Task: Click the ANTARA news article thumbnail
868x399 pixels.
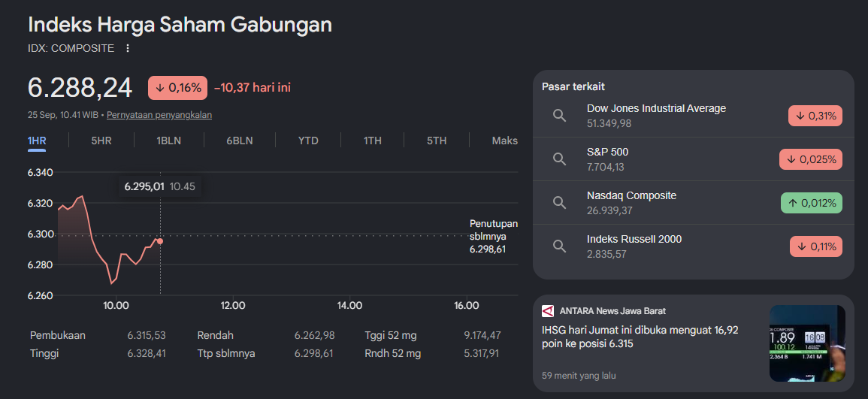Action: coord(808,343)
